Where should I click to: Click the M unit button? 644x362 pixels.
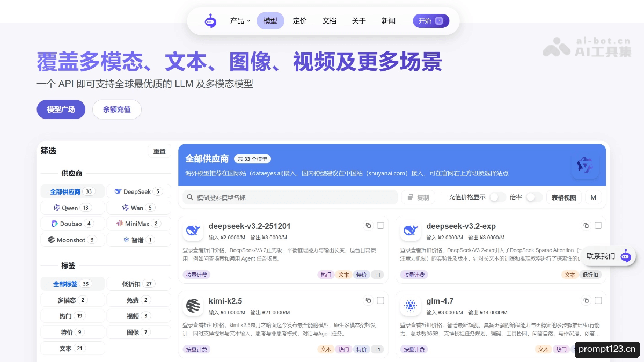[x=593, y=197]
